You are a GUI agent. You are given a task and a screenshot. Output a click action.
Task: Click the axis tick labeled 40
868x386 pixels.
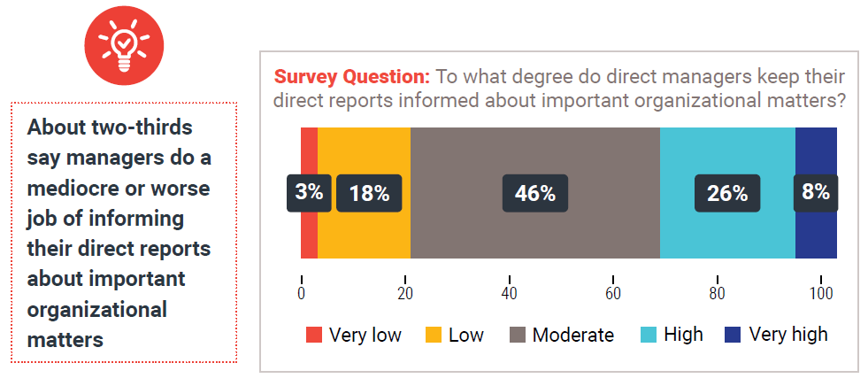point(510,293)
